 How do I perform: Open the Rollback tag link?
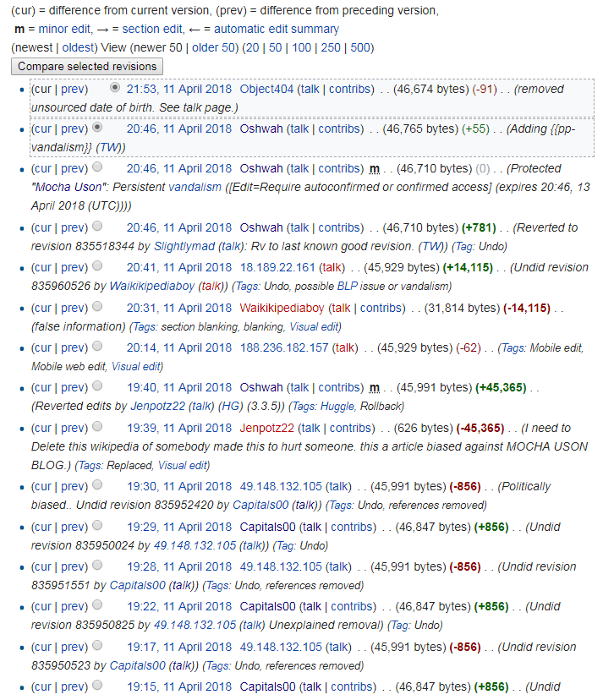click(x=380, y=407)
